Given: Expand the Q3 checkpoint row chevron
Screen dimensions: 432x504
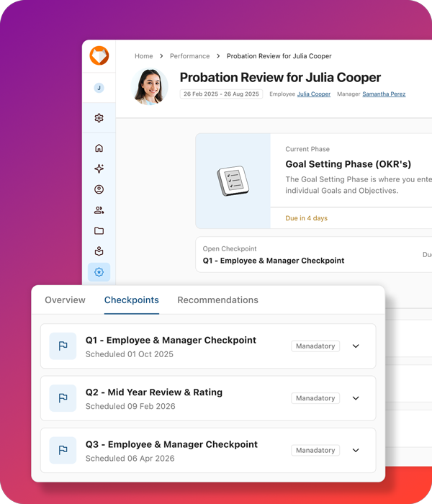Looking at the screenshot, I should [x=356, y=451].
